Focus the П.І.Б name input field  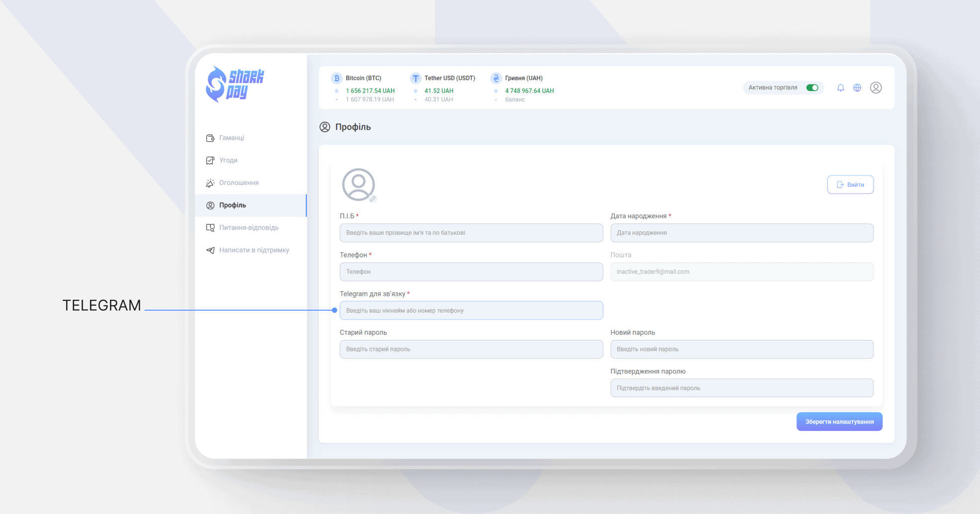(x=471, y=233)
